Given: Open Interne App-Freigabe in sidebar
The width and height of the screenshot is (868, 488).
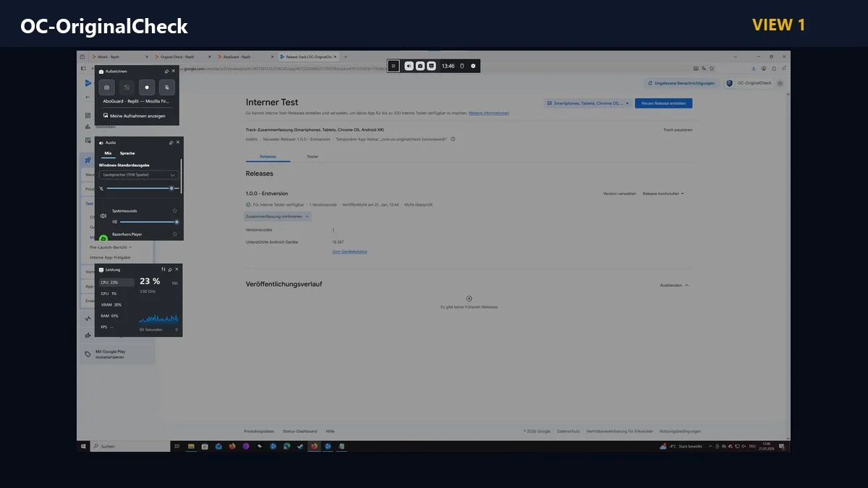Looking at the screenshot, I should [x=111, y=257].
